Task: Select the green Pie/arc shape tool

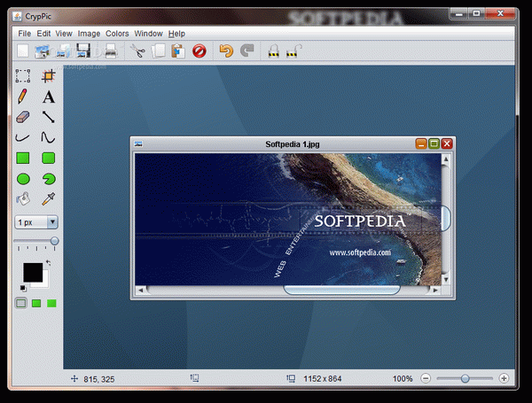Action: pyautogui.click(x=49, y=179)
